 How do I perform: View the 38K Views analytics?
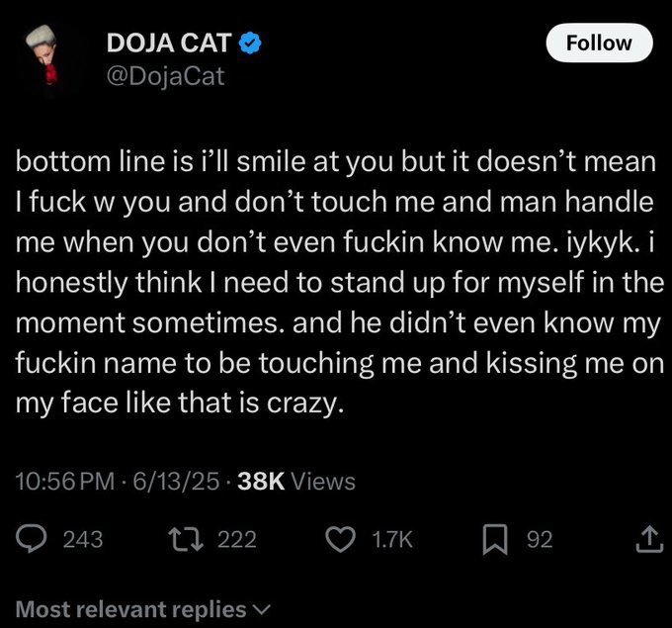pyautogui.click(x=296, y=481)
